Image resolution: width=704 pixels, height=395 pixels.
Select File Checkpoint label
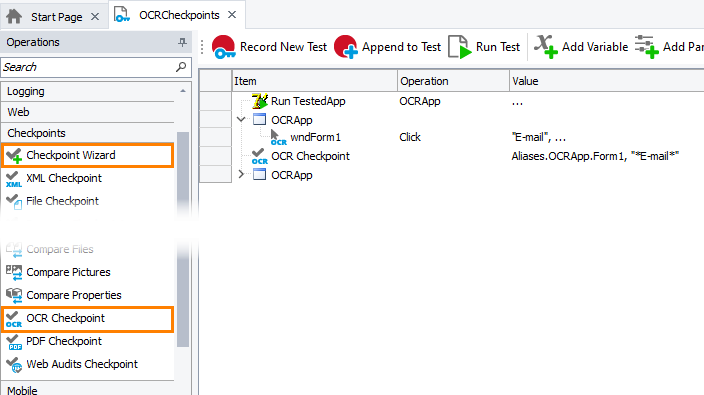click(62, 201)
